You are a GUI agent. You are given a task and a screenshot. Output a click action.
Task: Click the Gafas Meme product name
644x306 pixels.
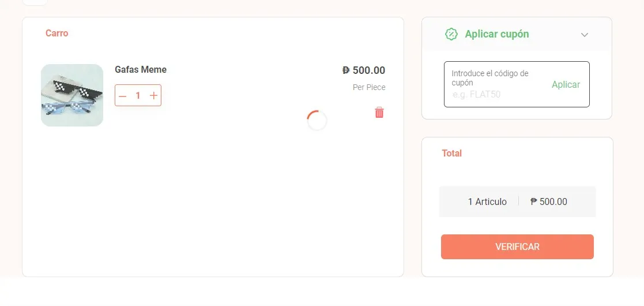(141, 70)
